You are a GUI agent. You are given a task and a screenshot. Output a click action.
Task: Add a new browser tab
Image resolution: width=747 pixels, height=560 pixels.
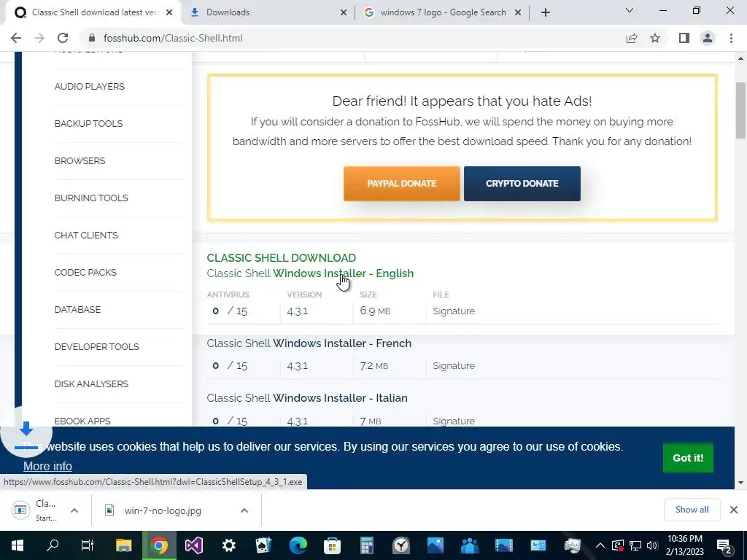(x=546, y=12)
